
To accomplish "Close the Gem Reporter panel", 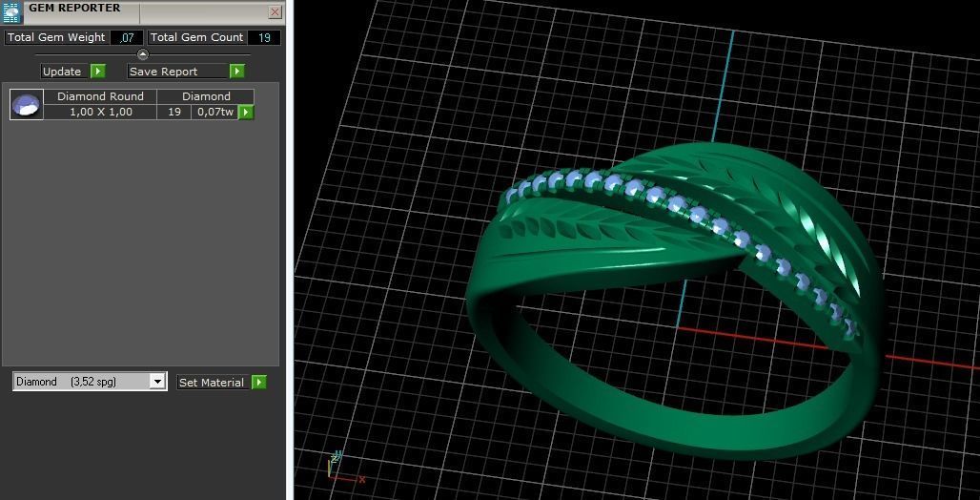I will (x=275, y=11).
